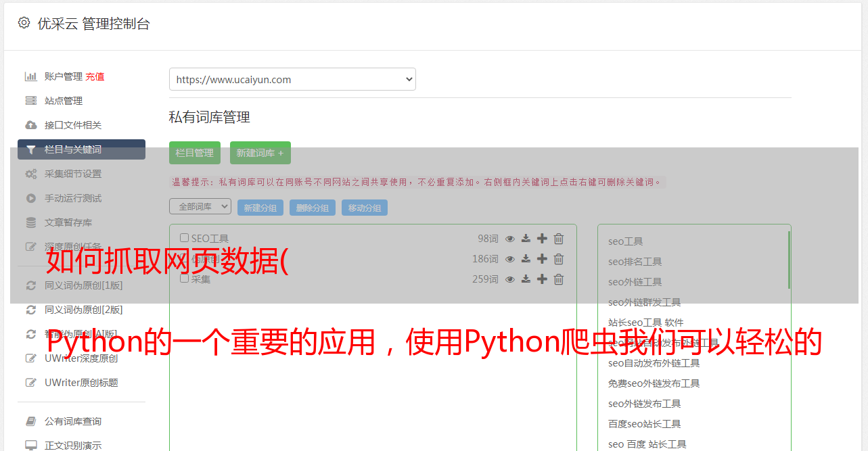Image resolution: width=868 pixels, height=451 pixels.
Task: Select keyword "seo外链工具"
Action: click(635, 282)
